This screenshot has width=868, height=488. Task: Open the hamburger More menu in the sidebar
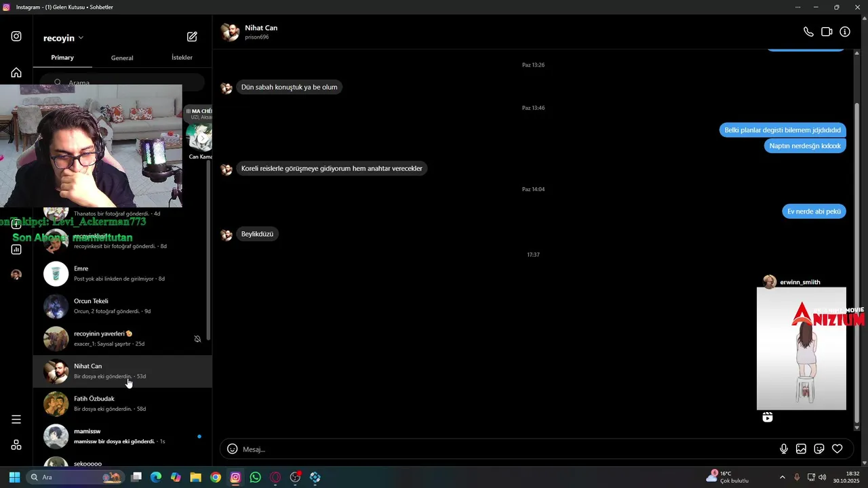pyautogui.click(x=16, y=420)
